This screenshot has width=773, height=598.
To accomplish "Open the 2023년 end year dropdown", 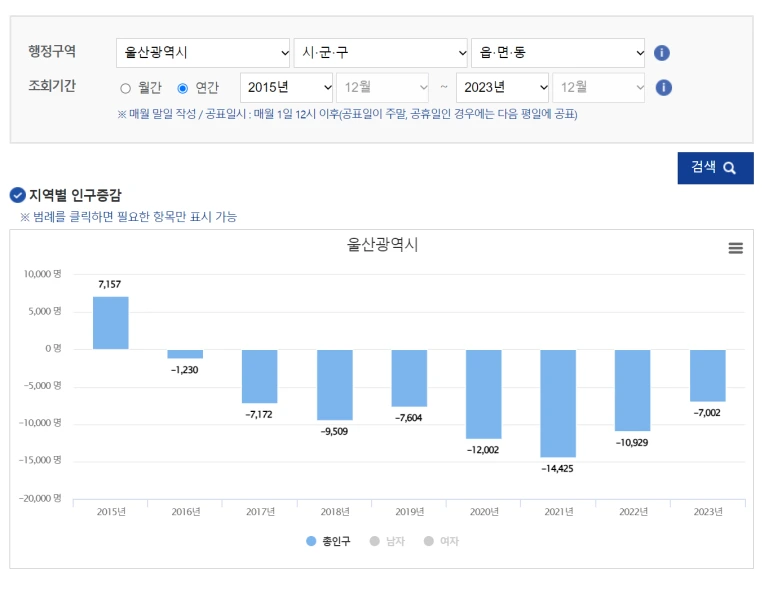I will [502, 88].
